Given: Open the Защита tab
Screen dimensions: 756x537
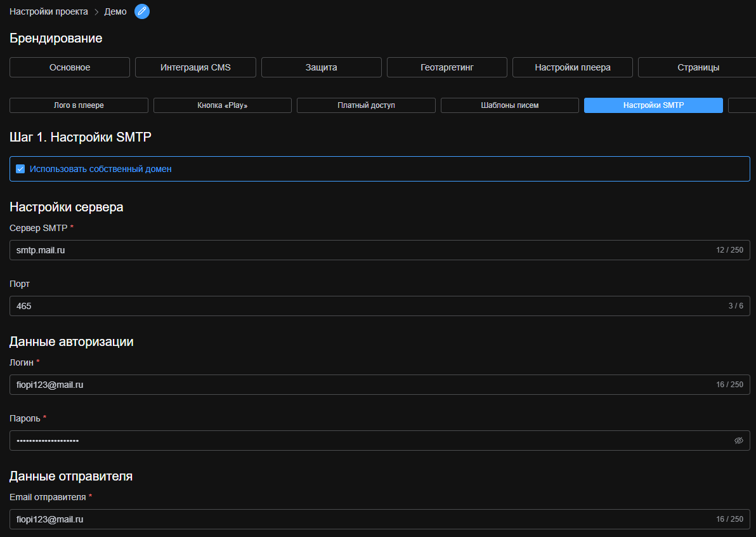Looking at the screenshot, I should [x=321, y=67].
